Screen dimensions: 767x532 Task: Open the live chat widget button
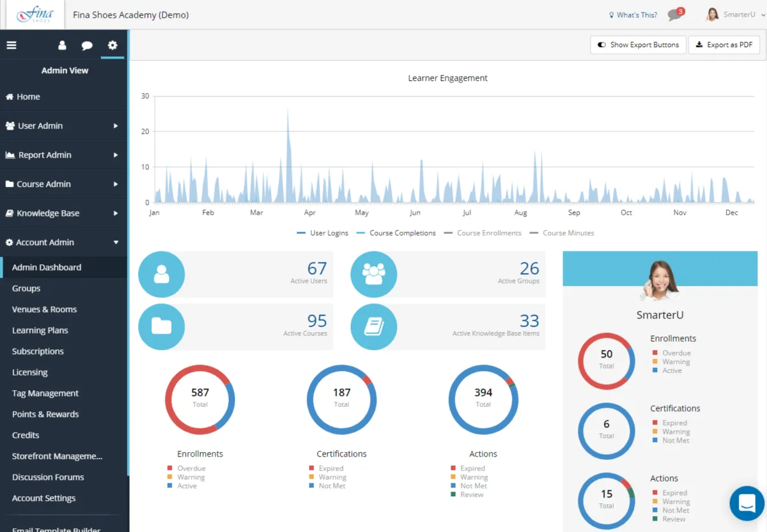click(747, 503)
